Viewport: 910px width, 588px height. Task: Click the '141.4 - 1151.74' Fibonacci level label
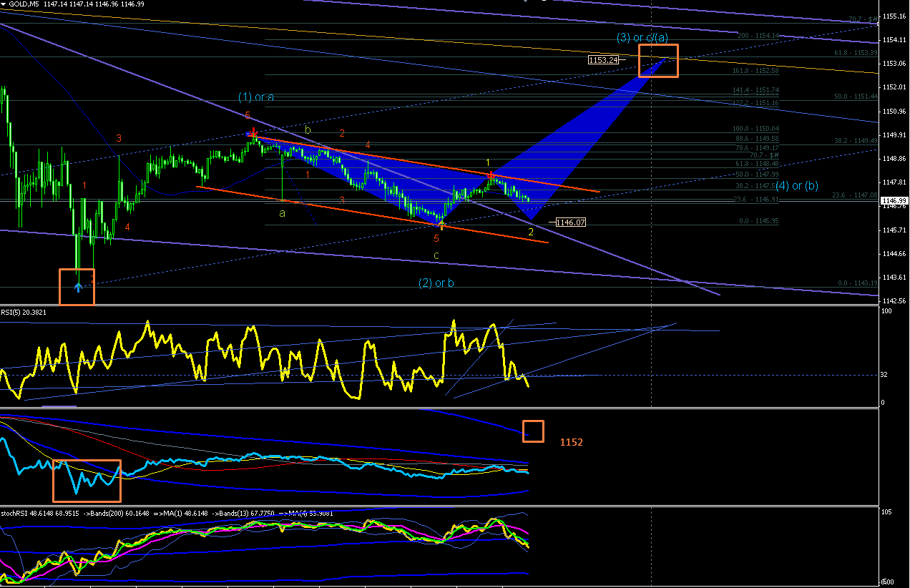755,89
